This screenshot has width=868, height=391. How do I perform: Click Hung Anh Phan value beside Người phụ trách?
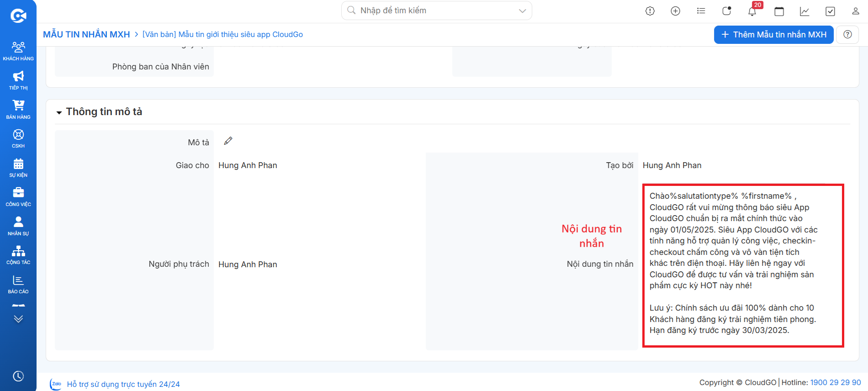tap(248, 264)
